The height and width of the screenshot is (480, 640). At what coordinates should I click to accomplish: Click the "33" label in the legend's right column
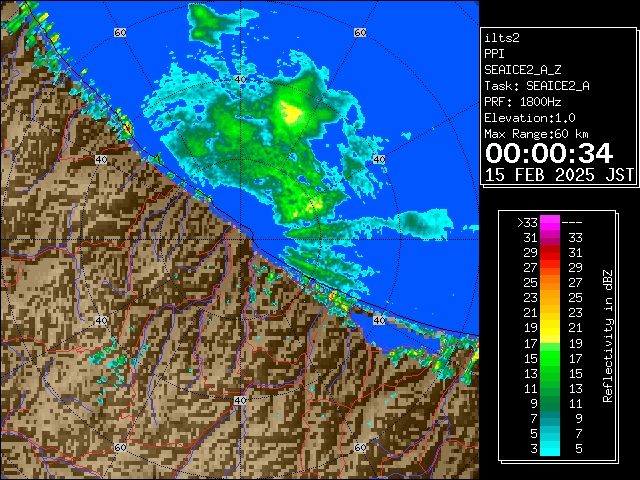click(575, 238)
